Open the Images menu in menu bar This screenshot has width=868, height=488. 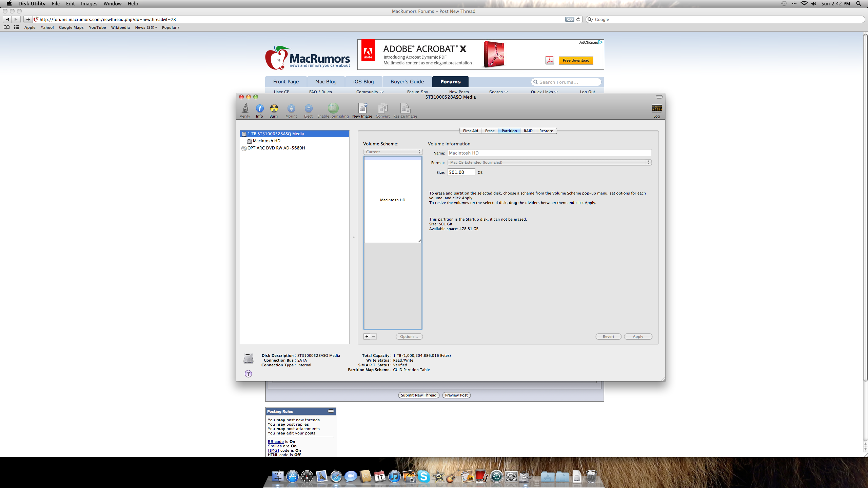(89, 4)
